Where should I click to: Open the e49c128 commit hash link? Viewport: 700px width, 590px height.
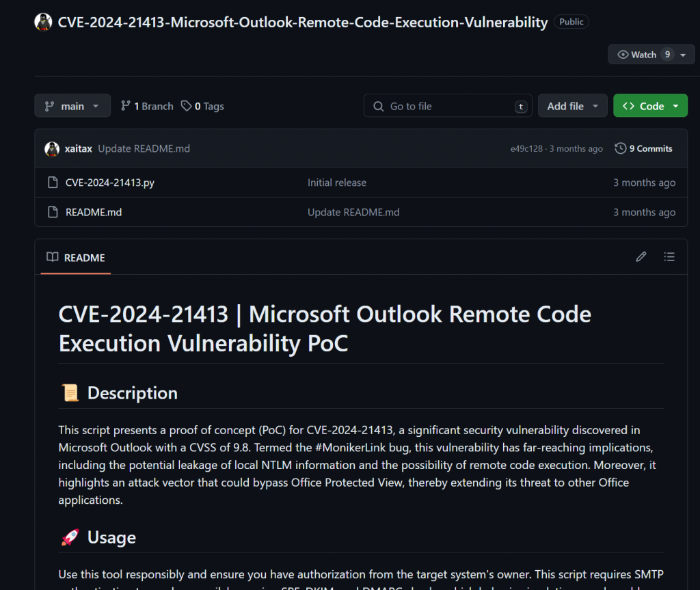[526, 148]
